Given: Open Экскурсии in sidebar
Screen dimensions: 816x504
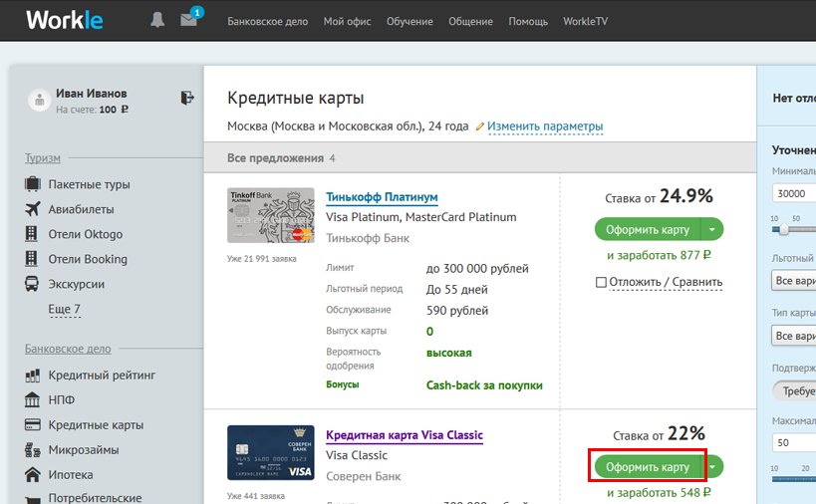Looking at the screenshot, I should [77, 284].
